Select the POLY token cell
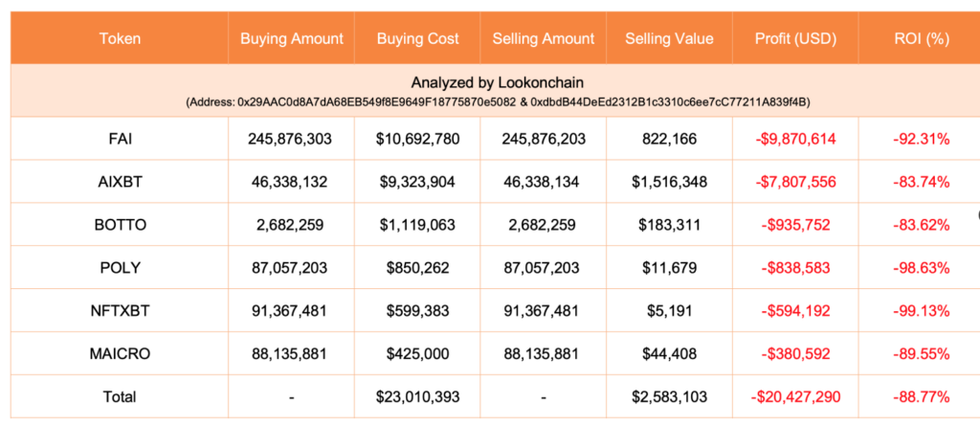 pyautogui.click(x=120, y=268)
